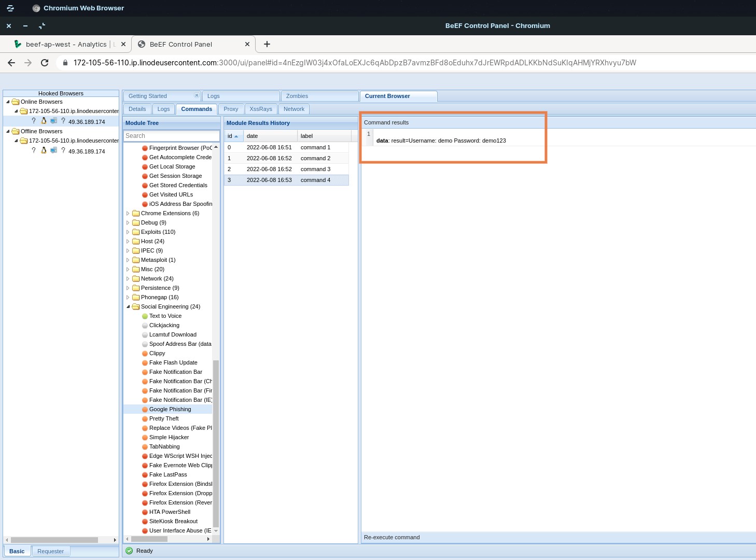Click the Hooked Browsers horizontal scrollbar
The height and width of the screenshot is (560, 756).
(x=54, y=540)
